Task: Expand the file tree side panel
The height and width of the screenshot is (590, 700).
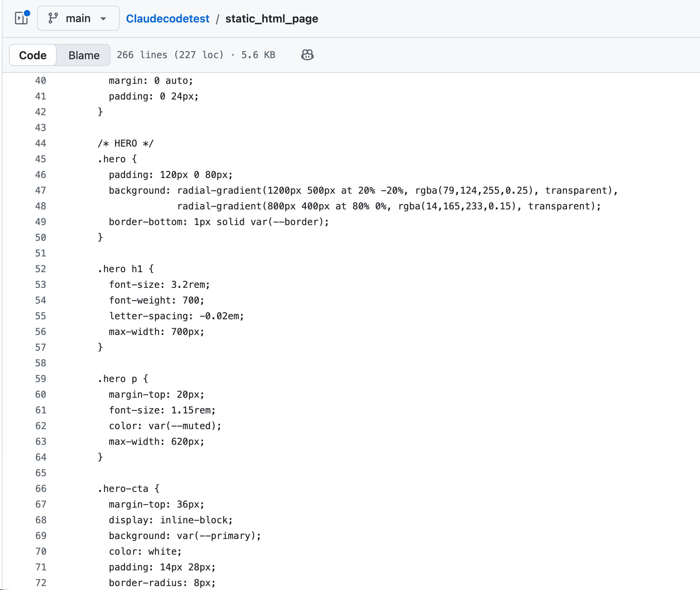Action: coord(22,18)
